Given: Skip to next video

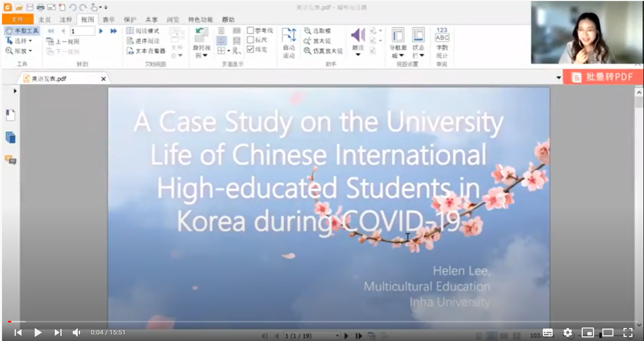Looking at the screenshot, I should [x=58, y=332].
